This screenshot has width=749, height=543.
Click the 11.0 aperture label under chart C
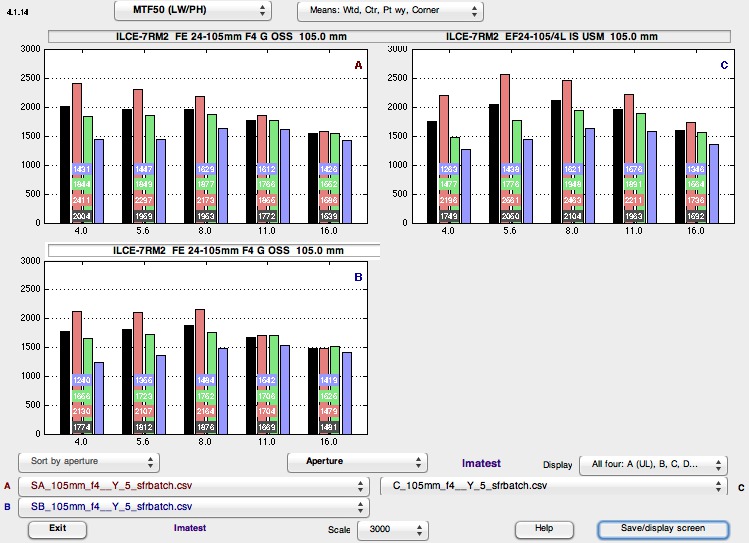point(633,231)
